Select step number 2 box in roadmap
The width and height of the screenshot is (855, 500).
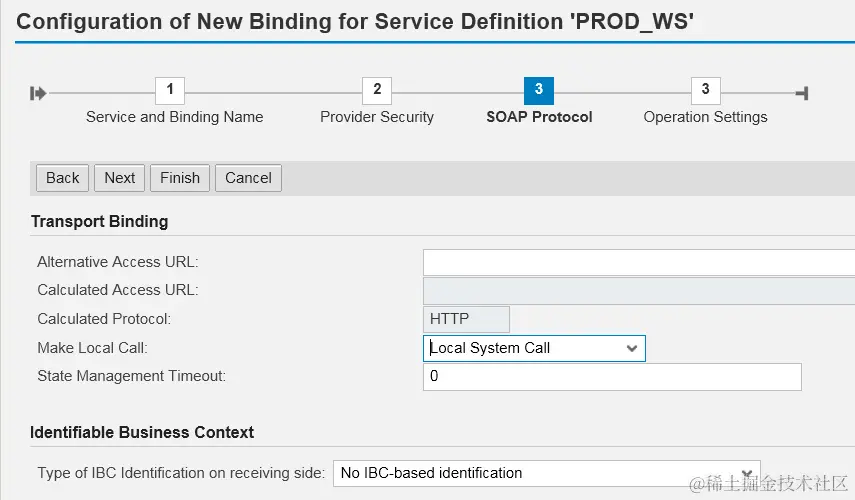[377, 91]
